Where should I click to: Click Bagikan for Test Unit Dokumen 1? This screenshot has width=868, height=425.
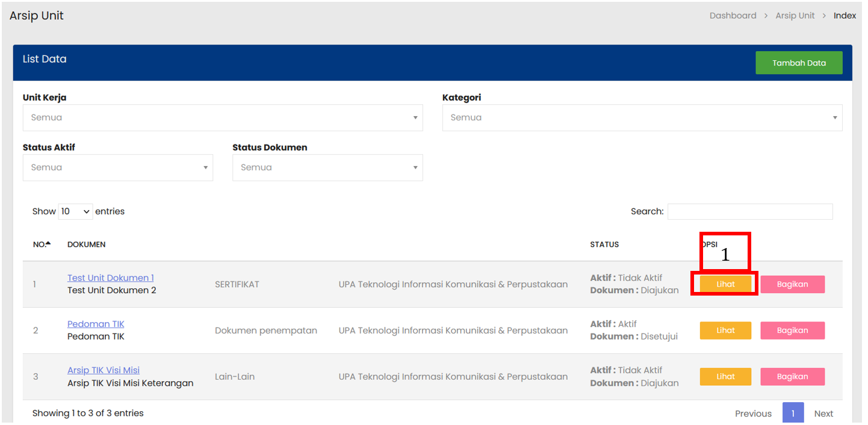click(x=792, y=284)
